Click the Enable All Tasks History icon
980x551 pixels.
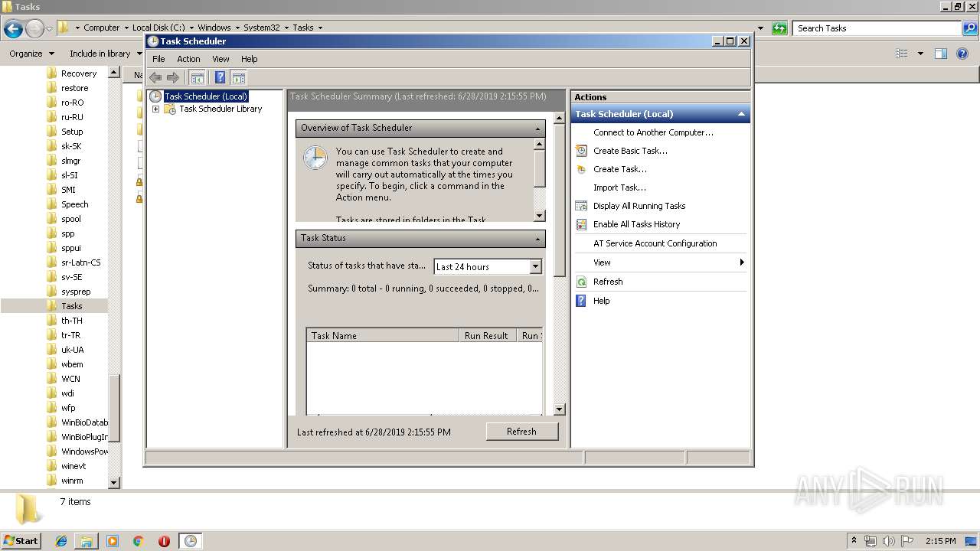click(582, 224)
